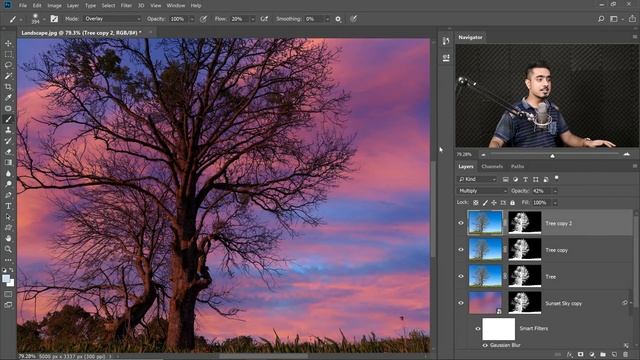
Task: Select the Crop tool
Action: coord(8,87)
